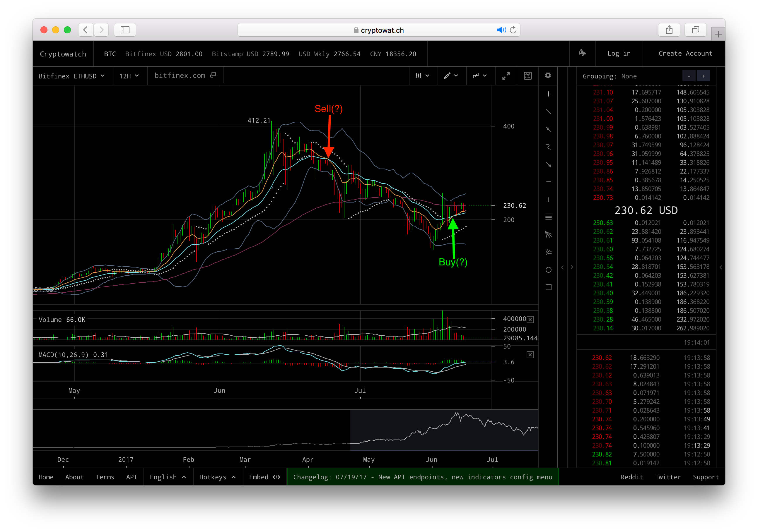Select the Fibonacci fan tool
Screen dimensions: 758x532
click(548, 234)
